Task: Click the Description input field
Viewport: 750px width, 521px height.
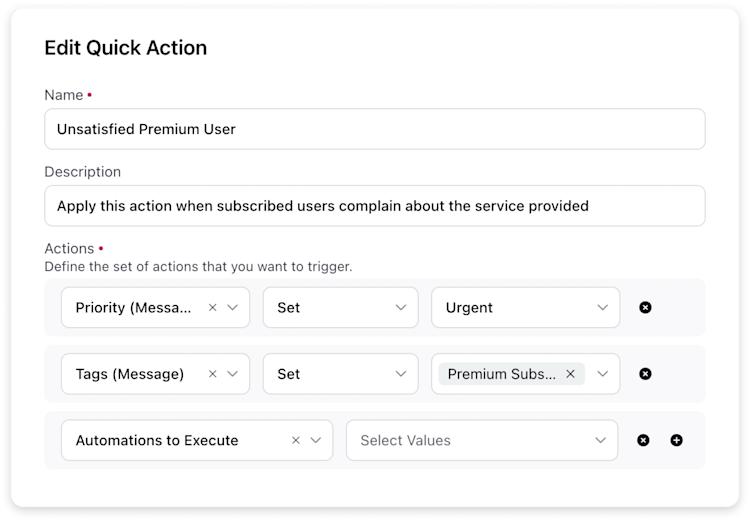Action: pos(374,206)
